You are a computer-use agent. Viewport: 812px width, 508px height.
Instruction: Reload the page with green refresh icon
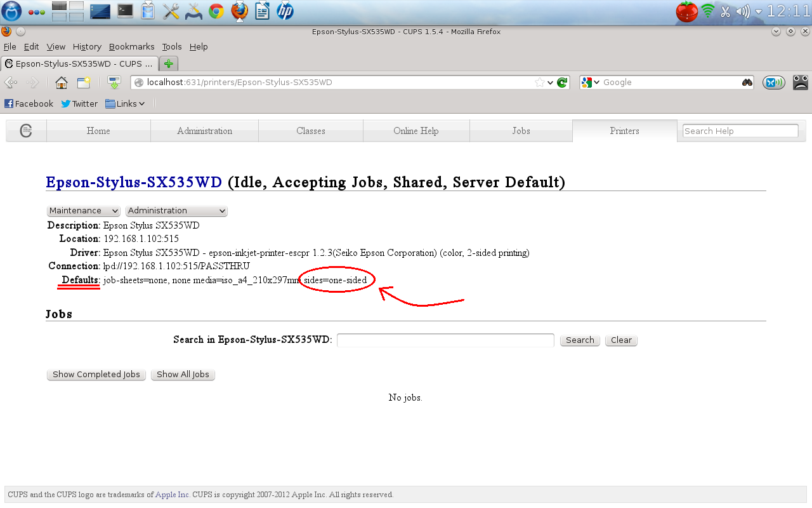(x=561, y=83)
